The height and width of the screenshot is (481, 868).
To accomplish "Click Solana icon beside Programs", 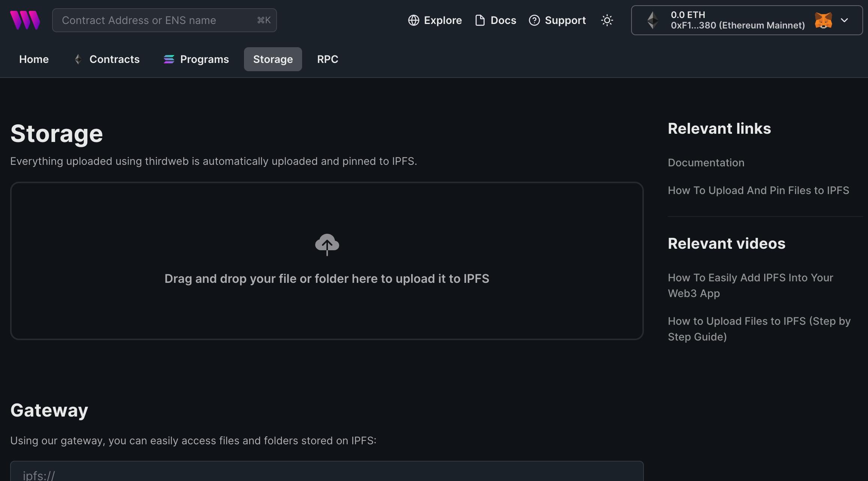I will tap(169, 59).
